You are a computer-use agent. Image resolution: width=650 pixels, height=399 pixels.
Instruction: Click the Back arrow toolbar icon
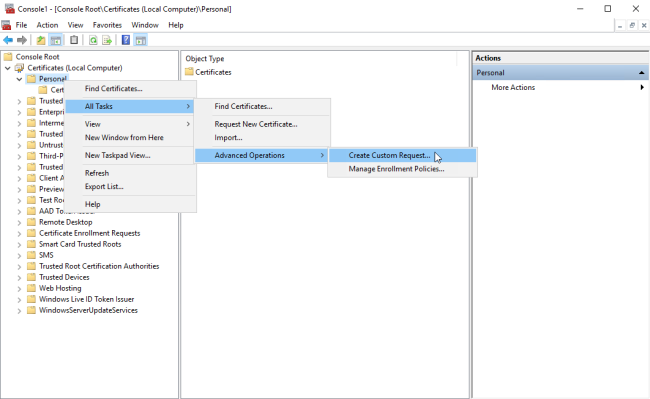(x=8, y=40)
